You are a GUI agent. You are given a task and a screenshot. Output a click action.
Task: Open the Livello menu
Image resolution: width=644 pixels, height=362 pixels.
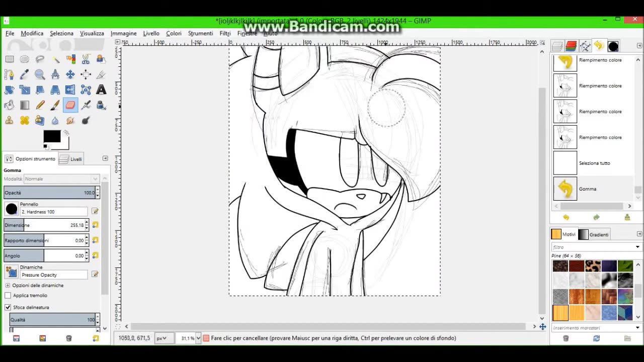click(x=151, y=33)
